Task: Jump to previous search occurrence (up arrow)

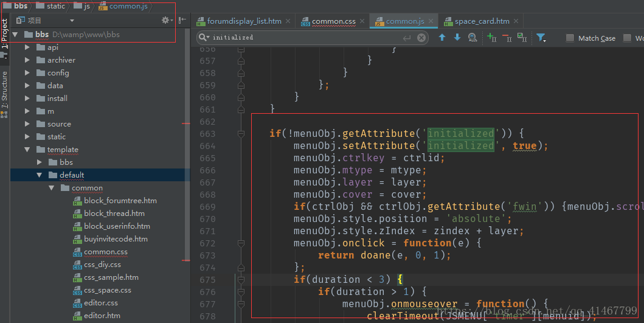Action: [x=442, y=37]
